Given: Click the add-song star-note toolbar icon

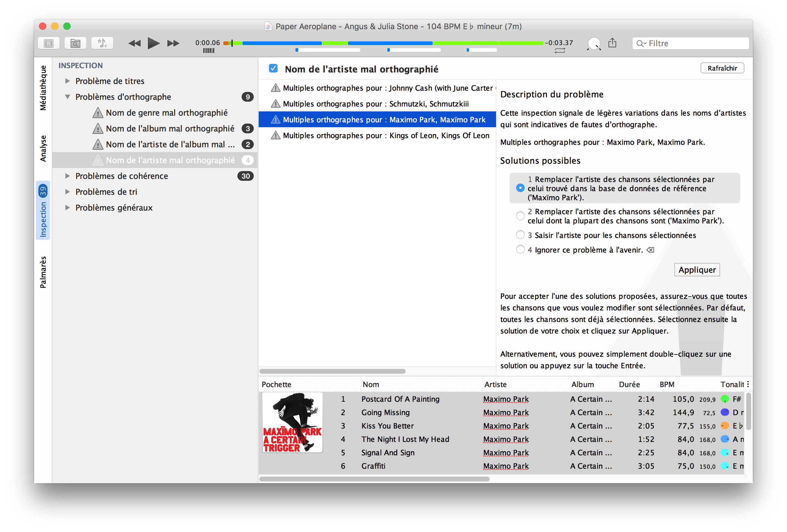Looking at the screenshot, I should (x=102, y=43).
